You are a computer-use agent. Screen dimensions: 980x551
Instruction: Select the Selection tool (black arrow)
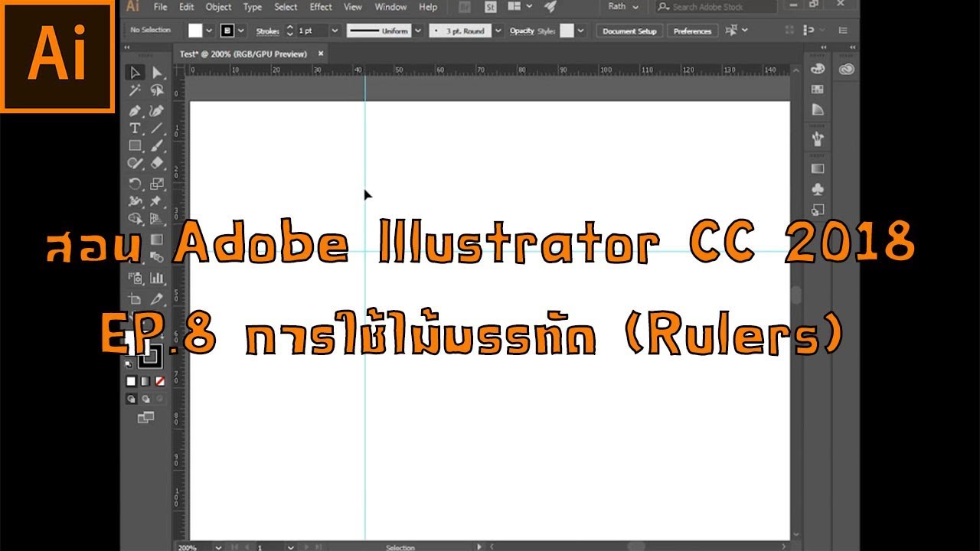(x=136, y=73)
